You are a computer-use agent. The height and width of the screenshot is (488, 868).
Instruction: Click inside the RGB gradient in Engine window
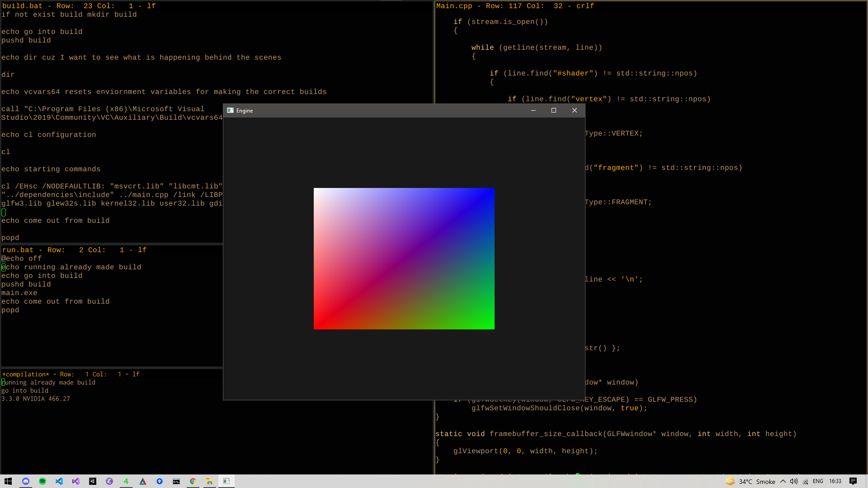(404, 258)
